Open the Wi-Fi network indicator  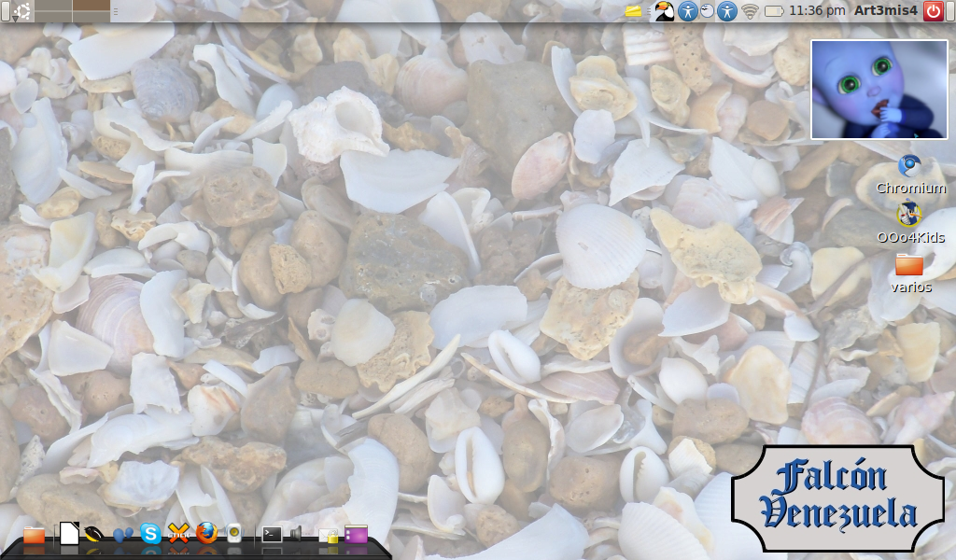click(x=750, y=11)
